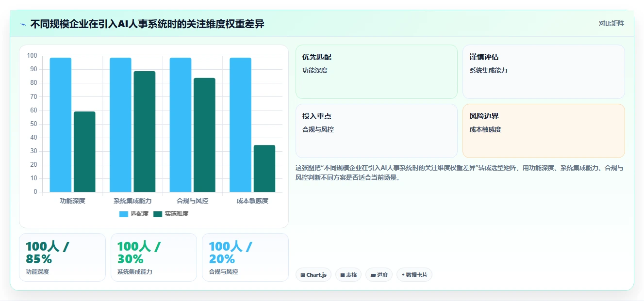Click the 系统集成能力 x-axis label
This screenshot has width=644, height=301.
(132, 201)
